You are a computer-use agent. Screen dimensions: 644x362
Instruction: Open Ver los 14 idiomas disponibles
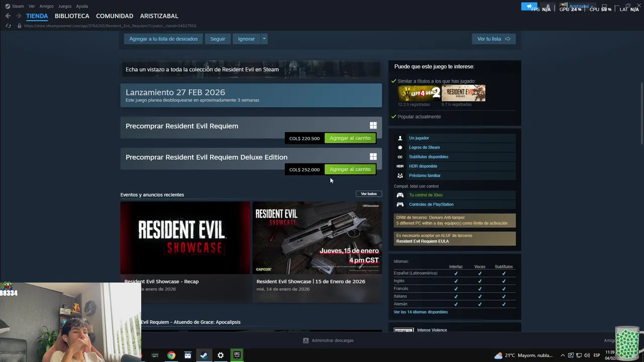tap(421, 312)
